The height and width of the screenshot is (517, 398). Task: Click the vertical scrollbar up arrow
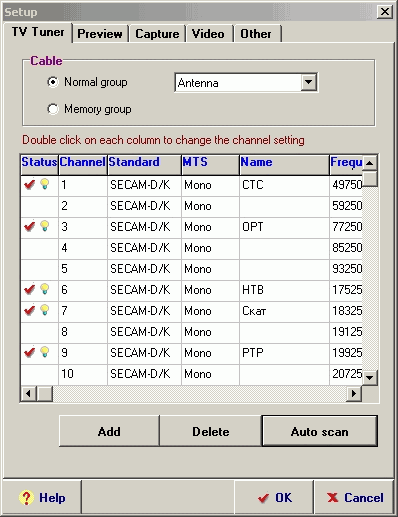click(369, 163)
